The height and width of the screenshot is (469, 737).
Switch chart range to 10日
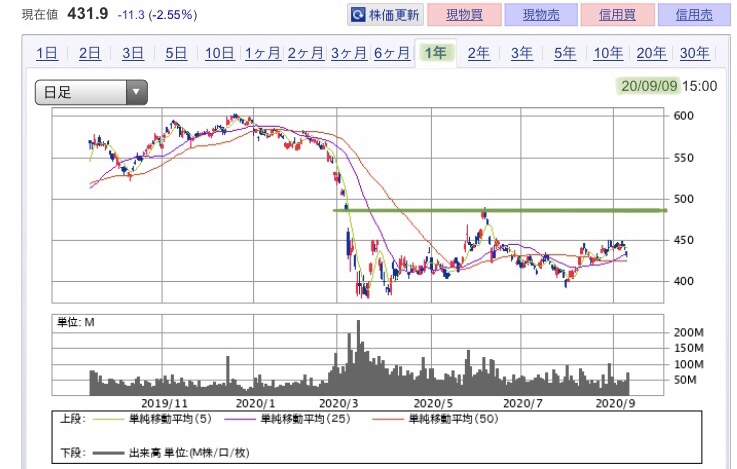point(220,53)
